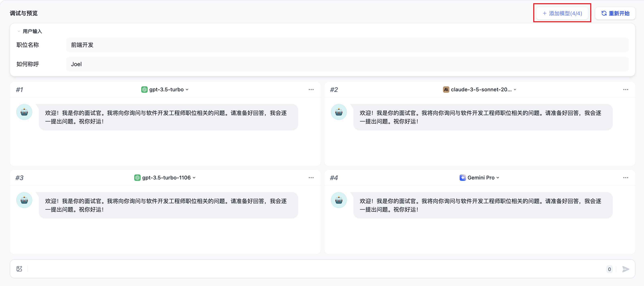Click the 添加模型(4/4) button

point(562,13)
